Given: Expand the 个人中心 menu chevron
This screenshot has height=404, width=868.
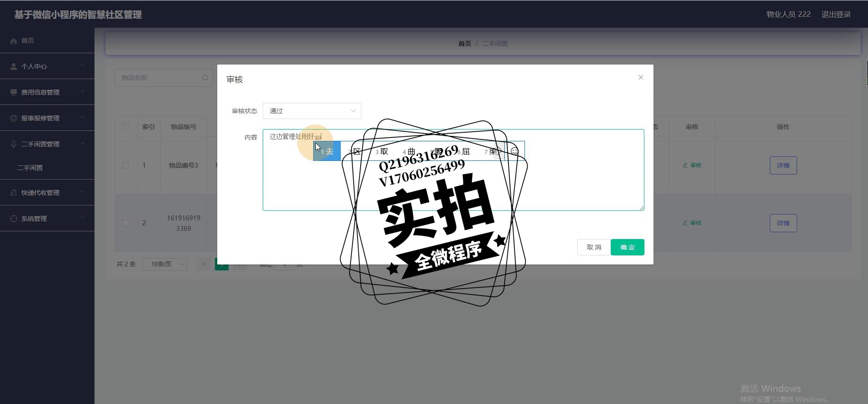Looking at the screenshot, I should pos(83,65).
